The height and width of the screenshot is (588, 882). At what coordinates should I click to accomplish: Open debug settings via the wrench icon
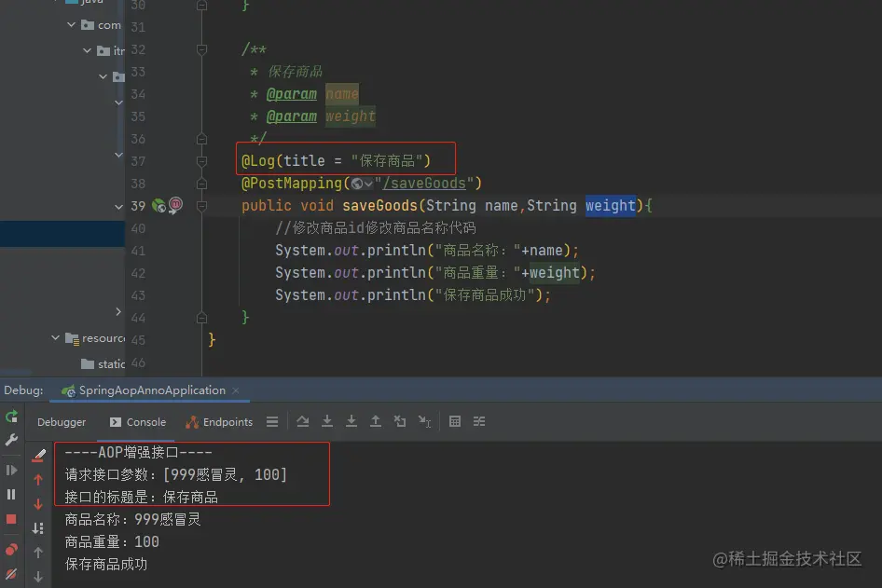(x=11, y=440)
